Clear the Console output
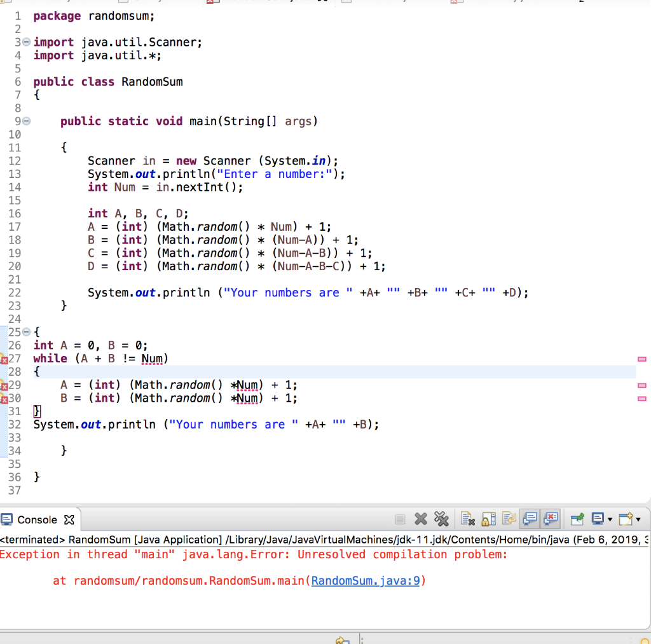 (x=468, y=519)
